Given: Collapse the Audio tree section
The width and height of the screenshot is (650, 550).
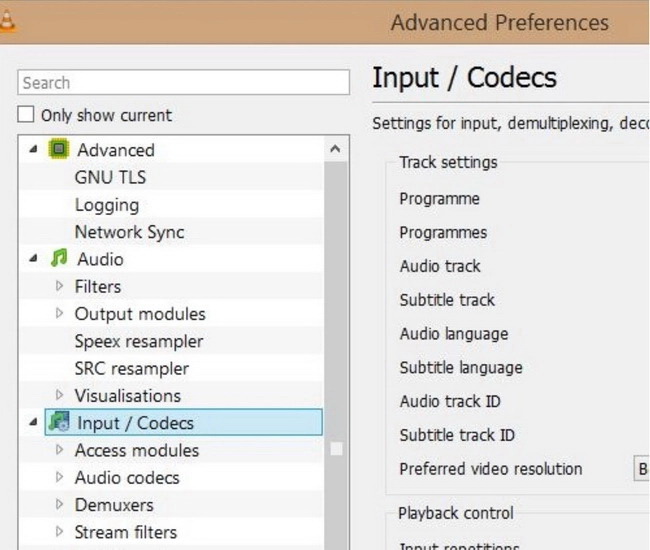Looking at the screenshot, I should click(x=34, y=259).
